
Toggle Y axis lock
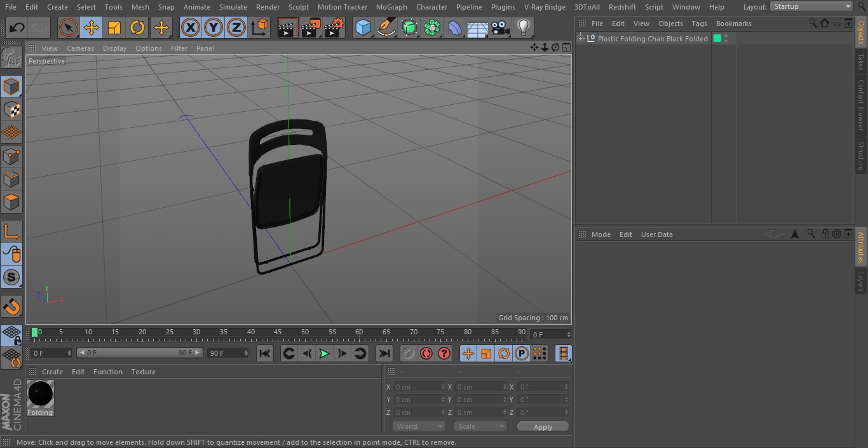214,28
